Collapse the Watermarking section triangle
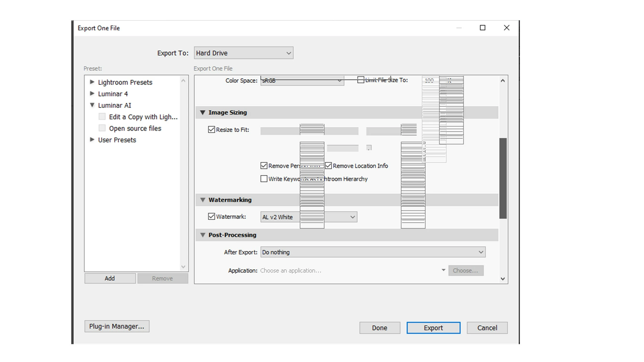Image resolution: width=644 pixels, height=362 pixels. pos(203,200)
